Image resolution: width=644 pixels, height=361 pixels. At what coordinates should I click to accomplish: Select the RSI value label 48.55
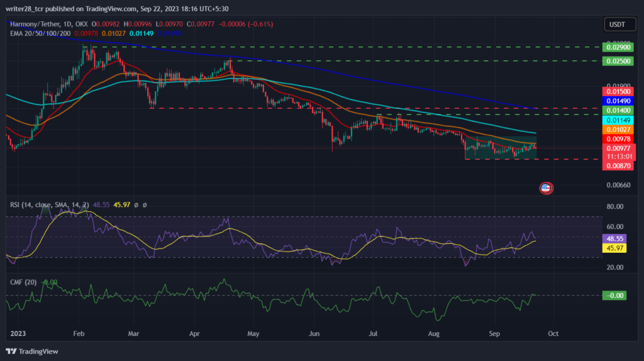click(x=614, y=238)
